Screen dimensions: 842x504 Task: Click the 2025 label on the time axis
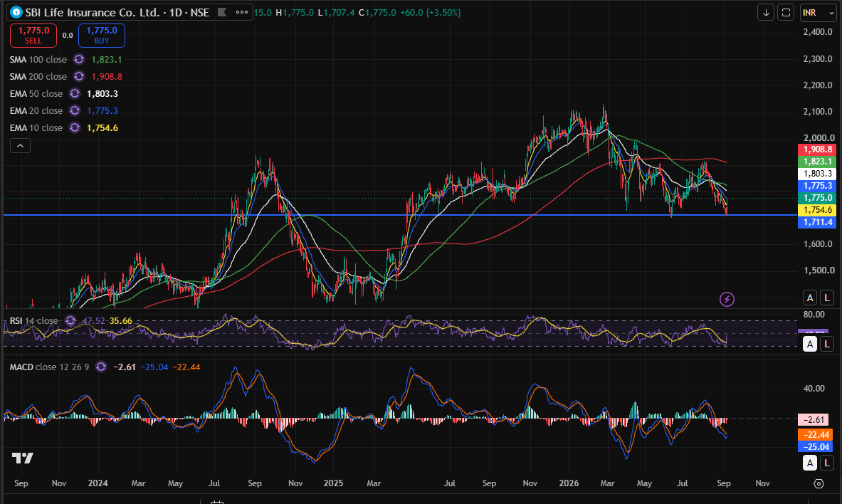click(333, 483)
